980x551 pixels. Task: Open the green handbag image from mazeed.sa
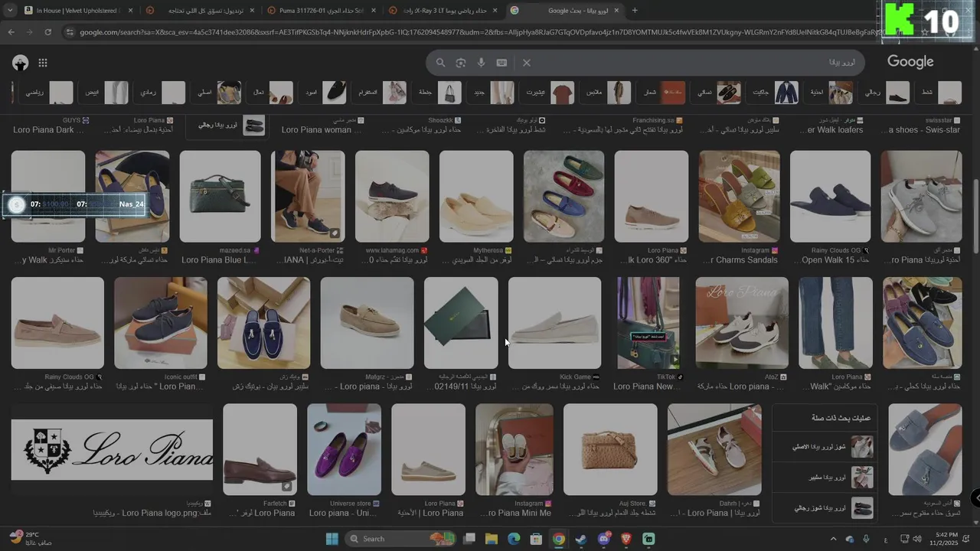coord(220,197)
